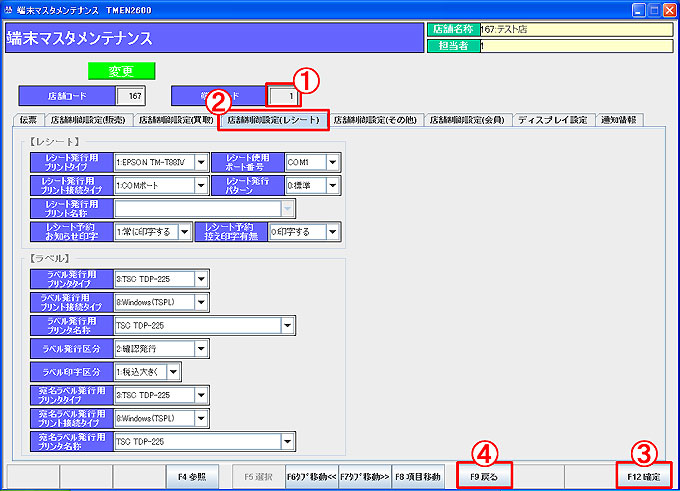Expand the レシート発行パターン dropdown
Viewport: 680px width, 491px height.
pos(333,186)
